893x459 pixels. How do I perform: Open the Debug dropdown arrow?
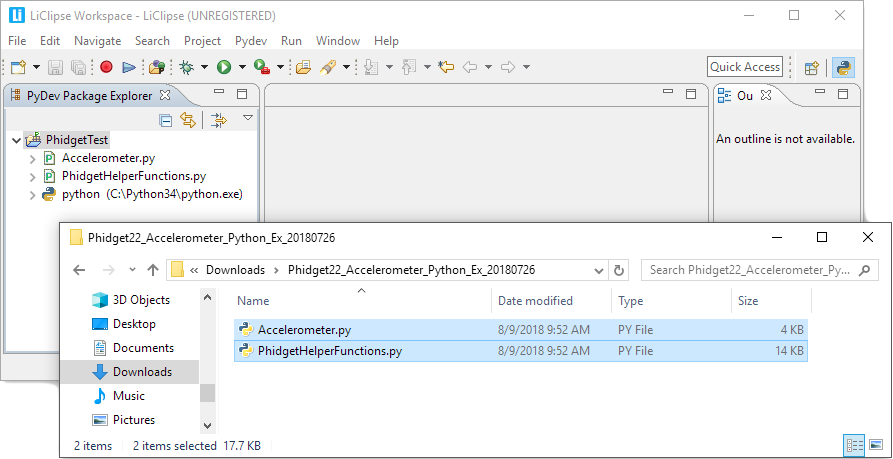point(204,67)
